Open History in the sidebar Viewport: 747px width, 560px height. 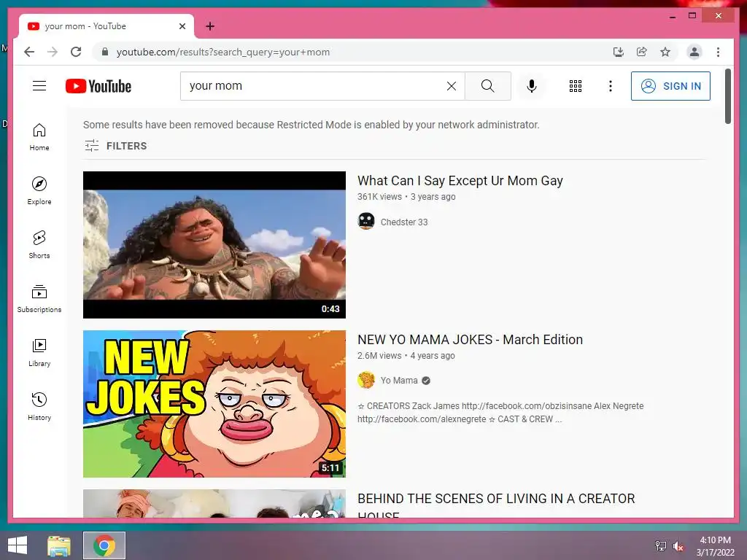pos(39,406)
